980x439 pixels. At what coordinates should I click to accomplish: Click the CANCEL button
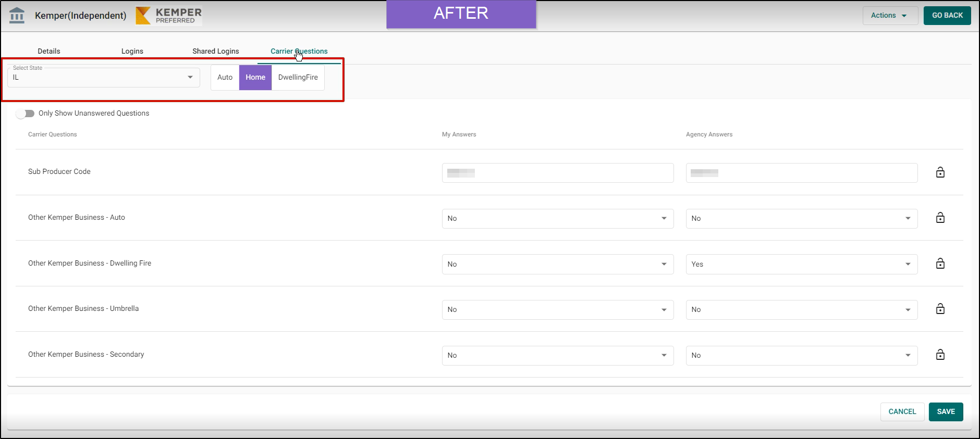[x=902, y=412]
